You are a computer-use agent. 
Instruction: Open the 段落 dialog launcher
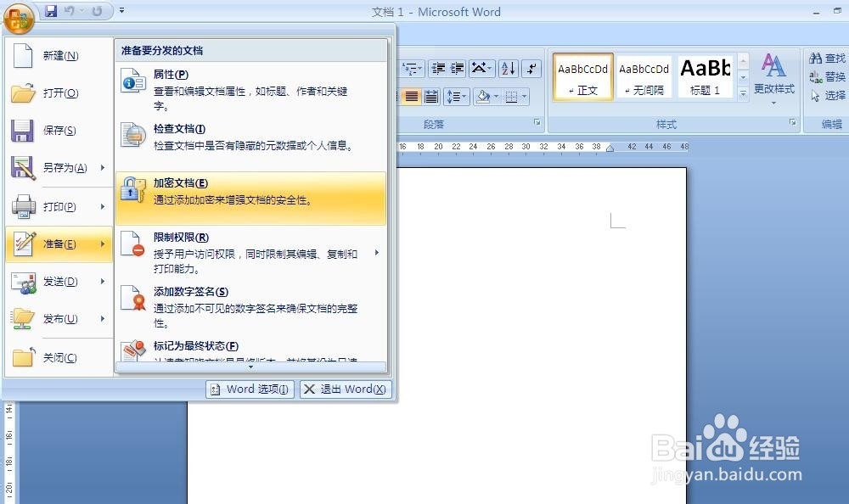pyautogui.click(x=537, y=122)
